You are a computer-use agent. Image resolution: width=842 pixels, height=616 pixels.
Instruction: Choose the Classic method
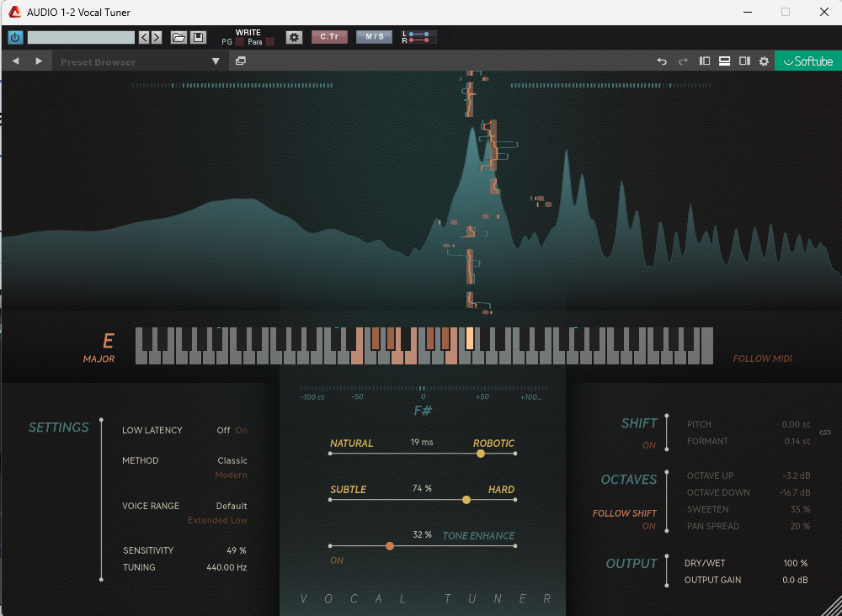pyautogui.click(x=232, y=460)
